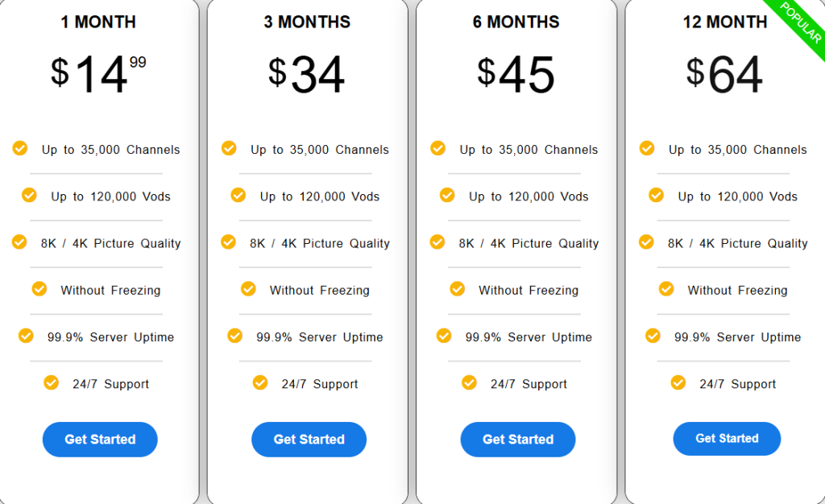Click Get Started under the 6 Months plan
825x504 pixels.
[x=517, y=440]
